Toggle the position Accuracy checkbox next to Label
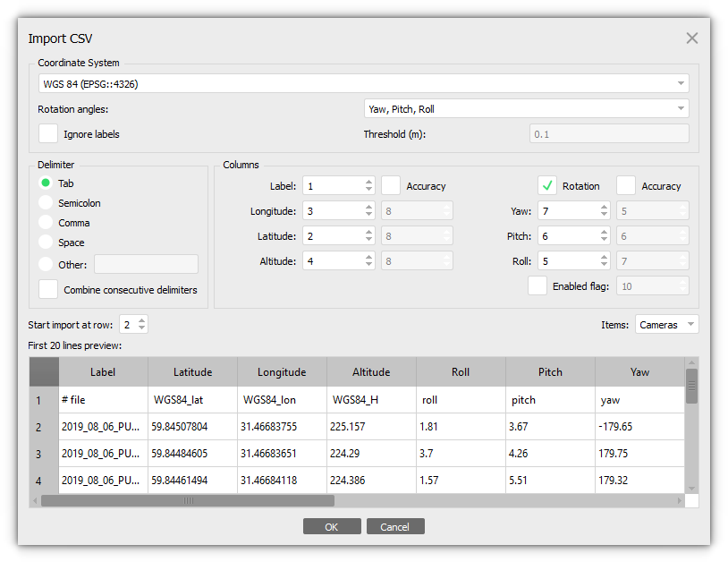 (391, 186)
